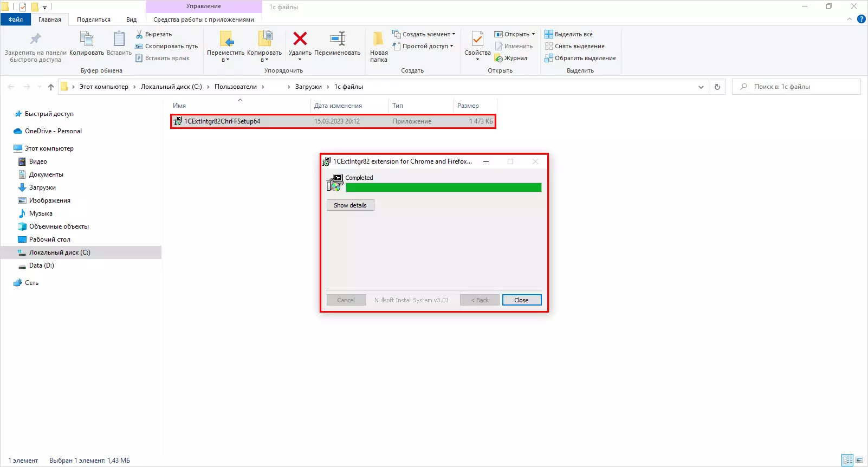This screenshot has width=868, height=467.
Task: Click Этот компьютер in address bar
Action: click(104, 87)
